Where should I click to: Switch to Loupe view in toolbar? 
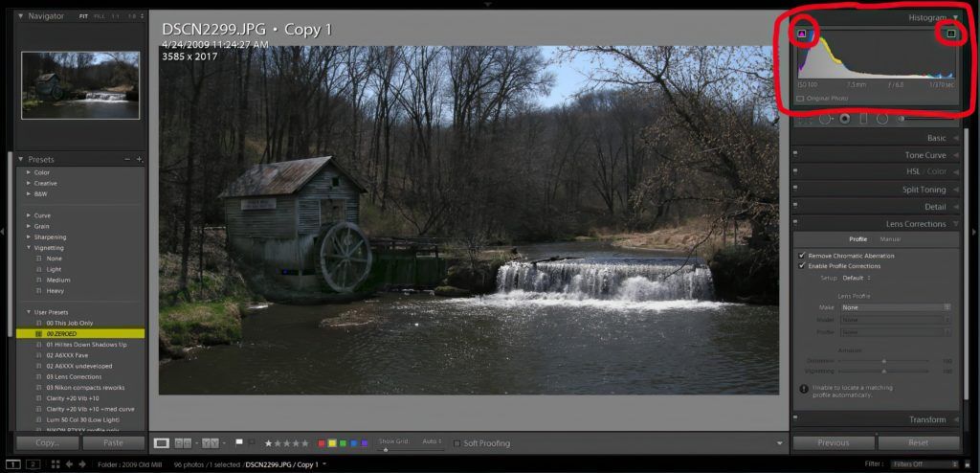[162, 442]
